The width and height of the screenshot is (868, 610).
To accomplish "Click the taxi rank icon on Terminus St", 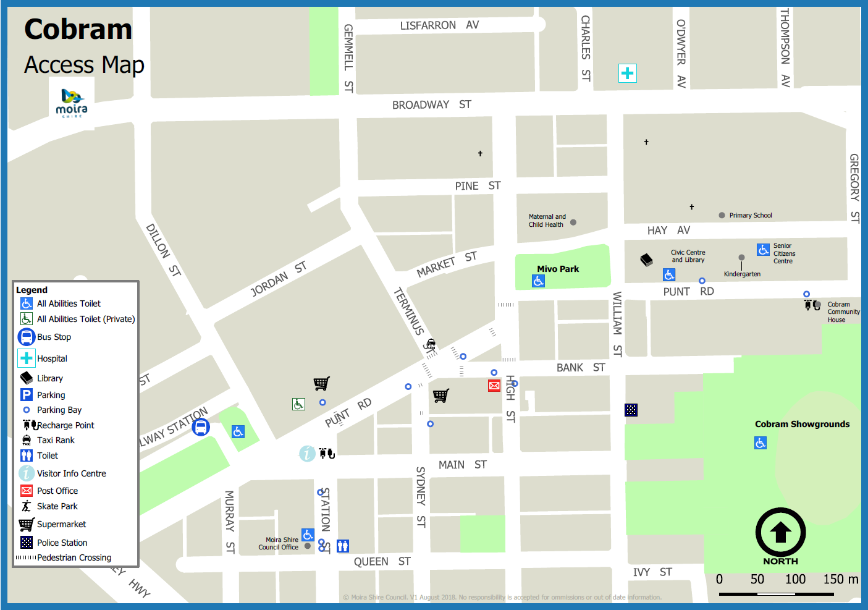I will 431,344.
